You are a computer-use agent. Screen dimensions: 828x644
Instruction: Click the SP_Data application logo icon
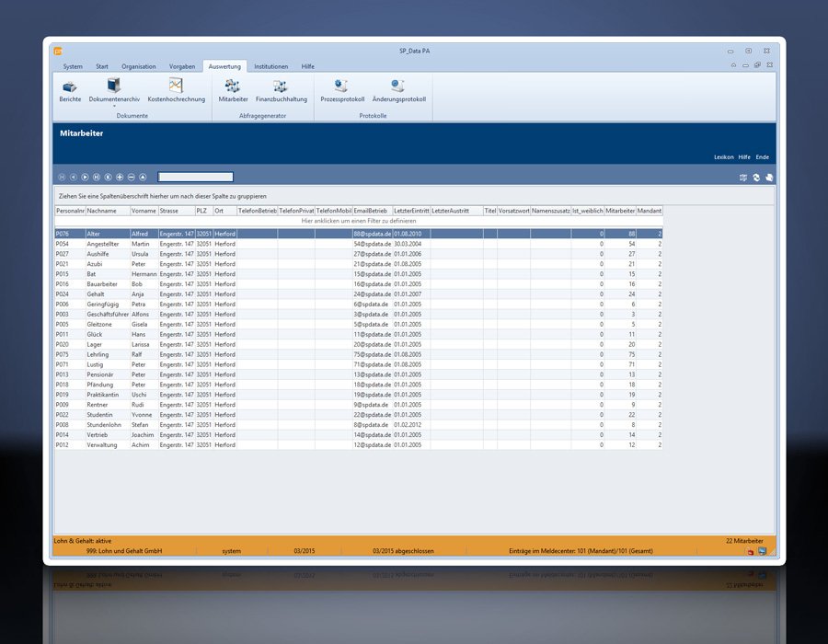point(58,52)
